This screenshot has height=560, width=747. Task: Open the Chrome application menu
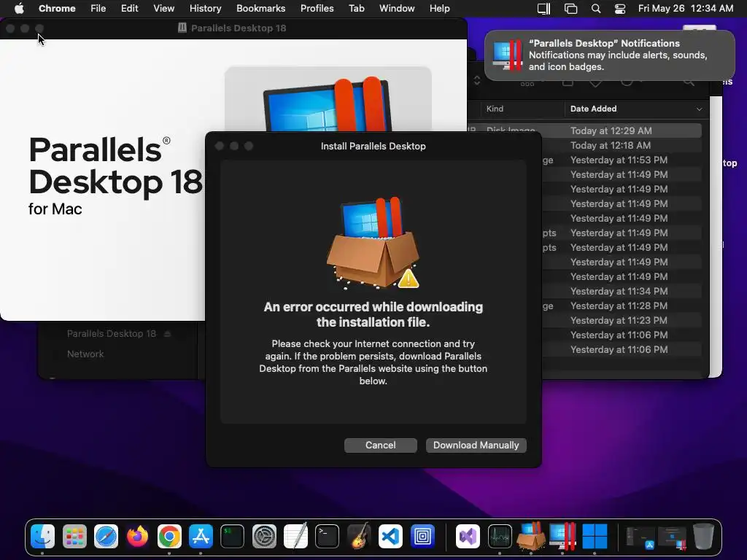pos(57,8)
